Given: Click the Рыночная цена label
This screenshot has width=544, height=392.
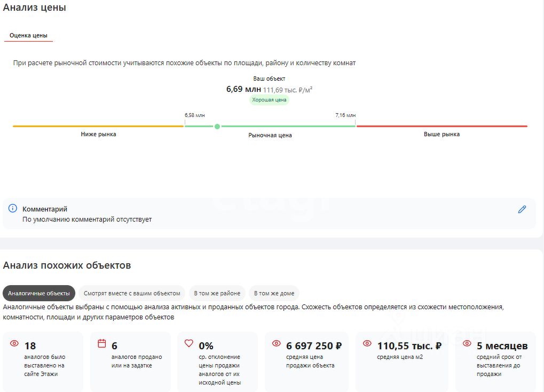Looking at the screenshot, I should [x=270, y=136].
